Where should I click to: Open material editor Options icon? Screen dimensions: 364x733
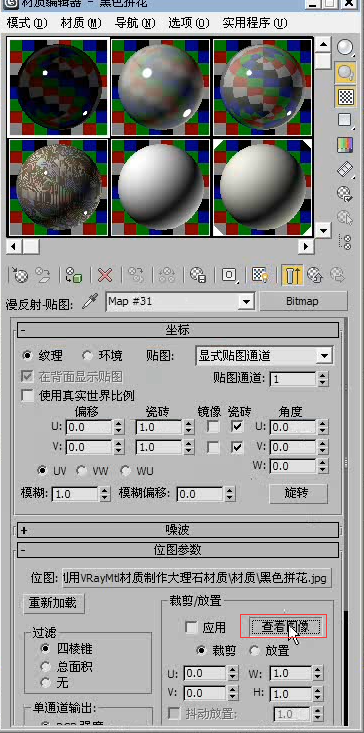pyautogui.click(x=345, y=194)
